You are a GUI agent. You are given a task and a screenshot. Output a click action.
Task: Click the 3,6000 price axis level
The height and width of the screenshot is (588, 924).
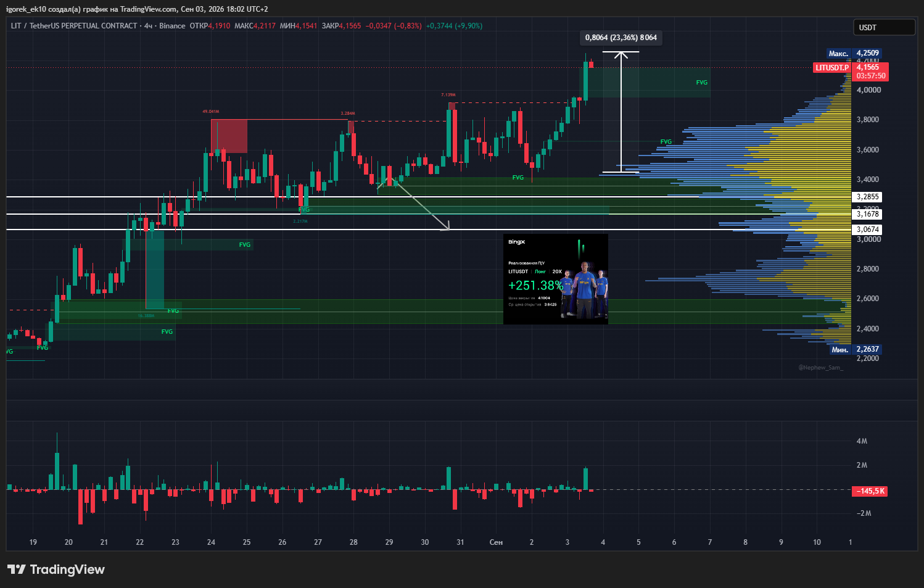pos(868,150)
